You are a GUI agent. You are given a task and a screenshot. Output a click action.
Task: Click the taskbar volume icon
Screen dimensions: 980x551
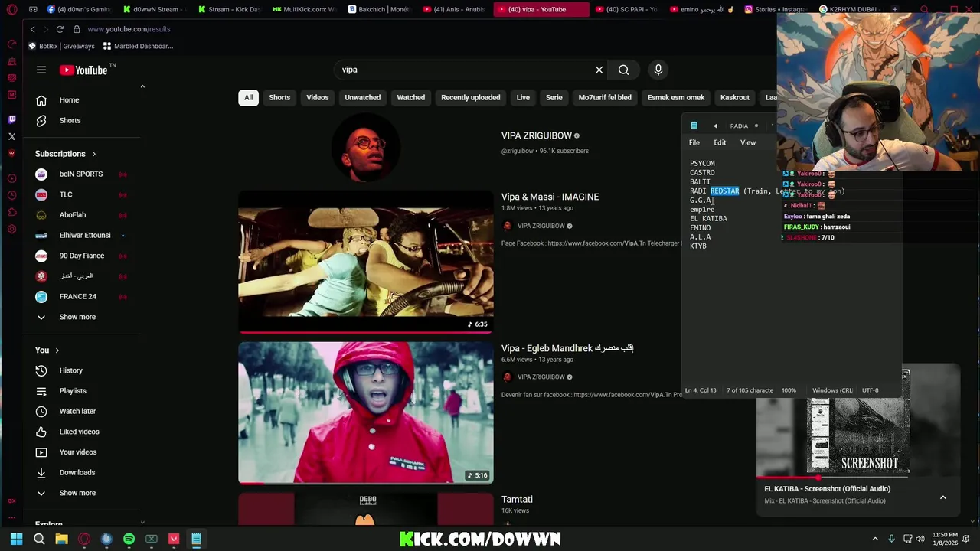coord(920,539)
